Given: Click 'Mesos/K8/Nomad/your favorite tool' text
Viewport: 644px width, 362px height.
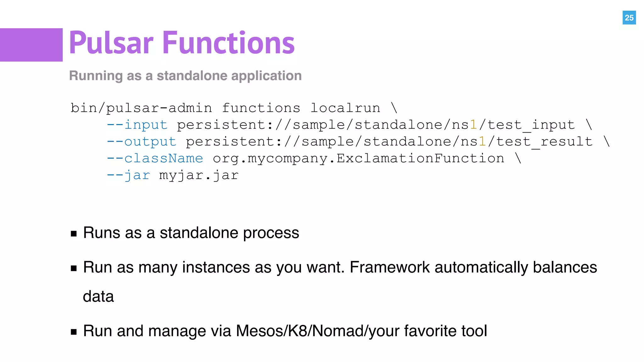Looking at the screenshot, I should pos(361,331).
